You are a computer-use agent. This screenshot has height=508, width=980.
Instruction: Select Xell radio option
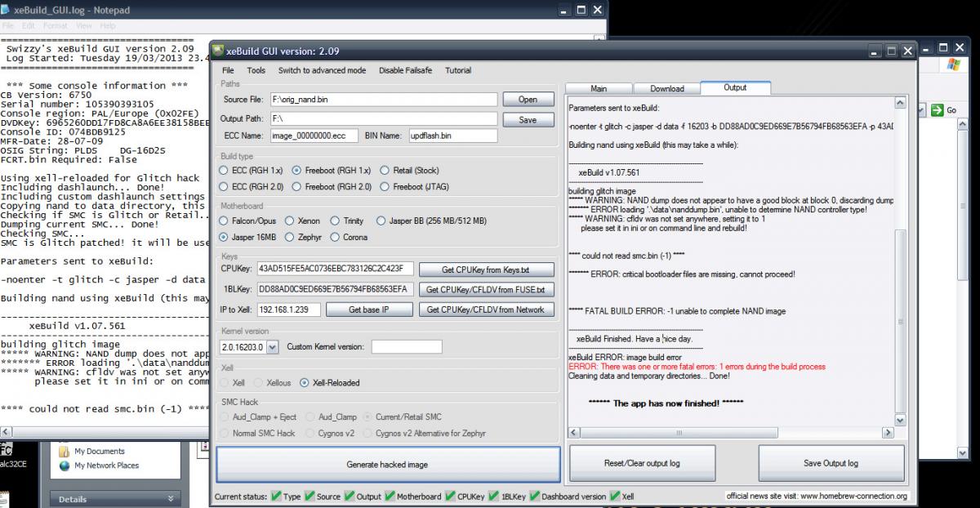[x=224, y=382]
